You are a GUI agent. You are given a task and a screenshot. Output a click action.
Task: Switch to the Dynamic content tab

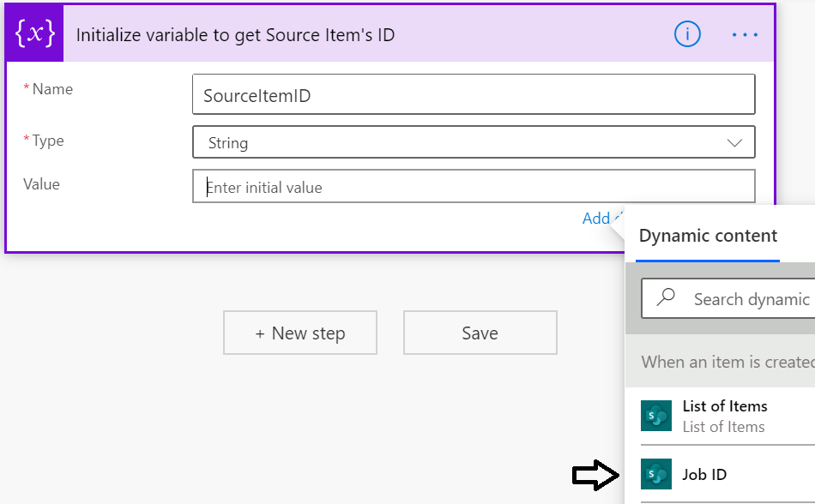point(707,235)
